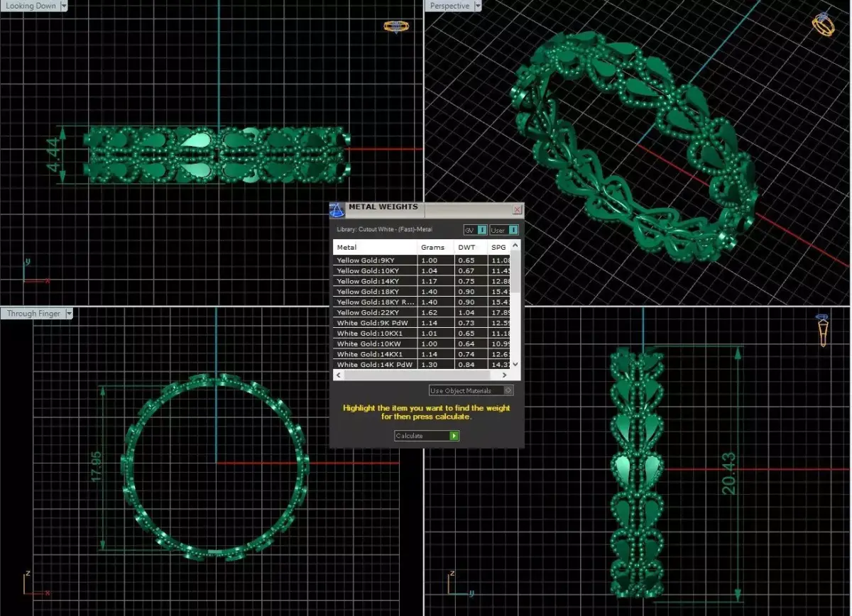Click the DWT column header
852x616 pixels.
[x=470, y=247]
